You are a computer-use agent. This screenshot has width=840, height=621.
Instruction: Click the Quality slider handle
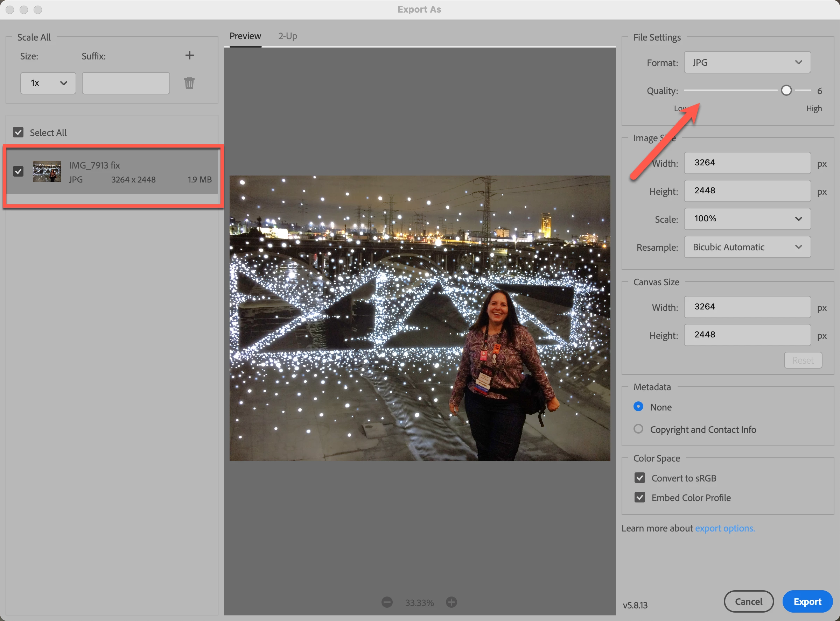tap(786, 91)
